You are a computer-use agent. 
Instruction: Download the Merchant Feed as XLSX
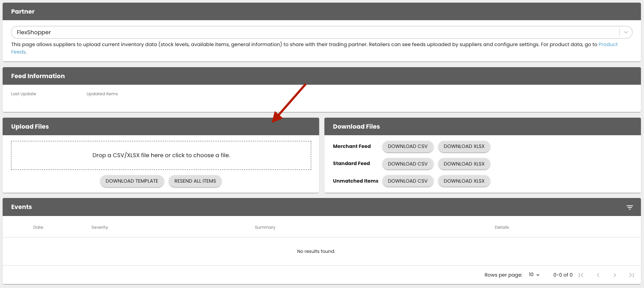(x=464, y=146)
